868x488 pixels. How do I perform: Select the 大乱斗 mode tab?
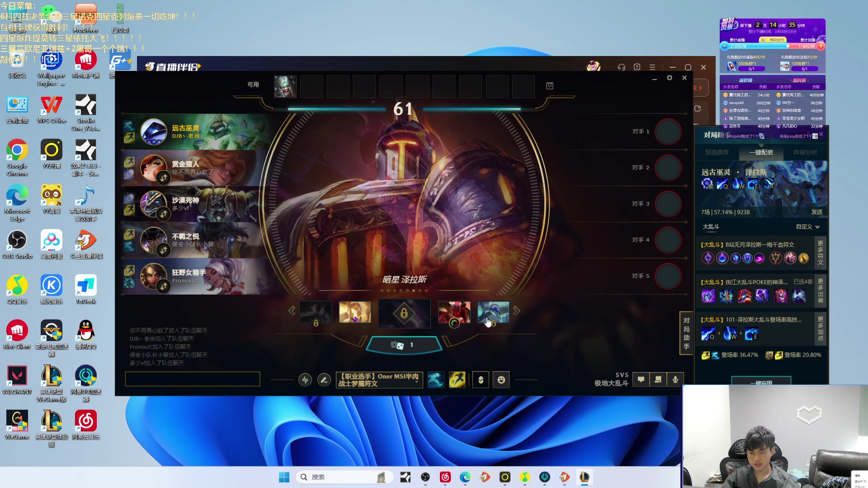[711, 227]
